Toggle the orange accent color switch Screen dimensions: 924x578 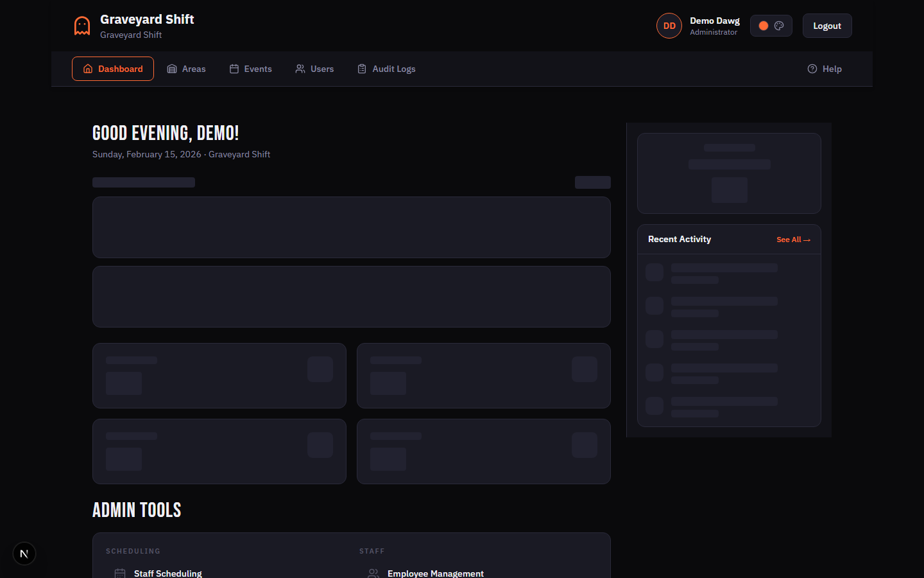(763, 25)
